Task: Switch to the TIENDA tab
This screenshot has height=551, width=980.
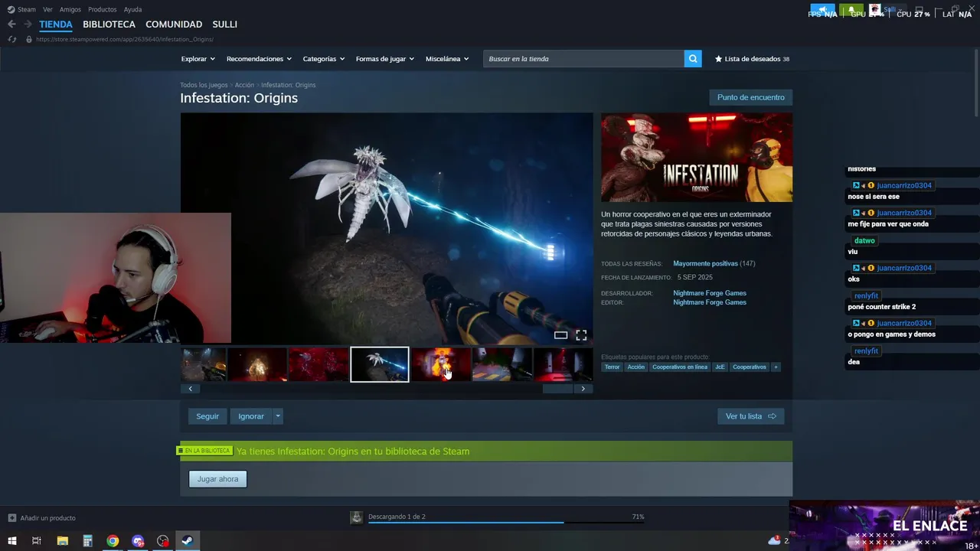Action: pos(56,24)
